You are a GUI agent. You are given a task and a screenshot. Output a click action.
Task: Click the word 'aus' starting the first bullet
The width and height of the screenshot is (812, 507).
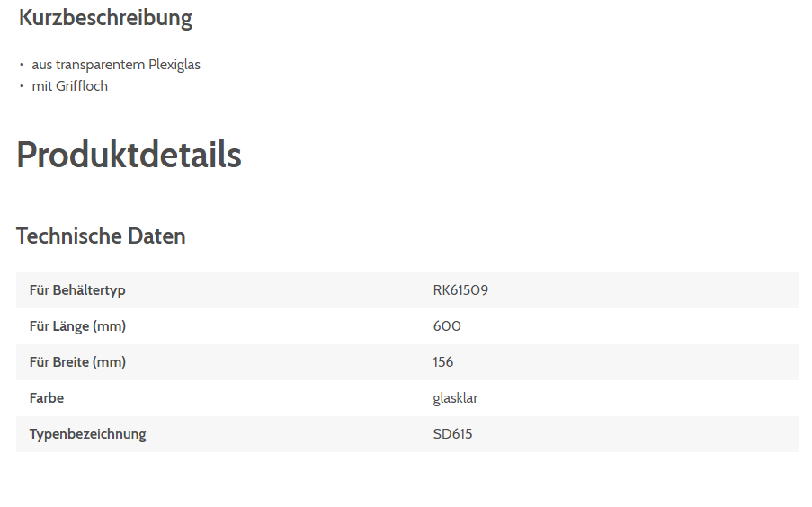tap(41, 65)
